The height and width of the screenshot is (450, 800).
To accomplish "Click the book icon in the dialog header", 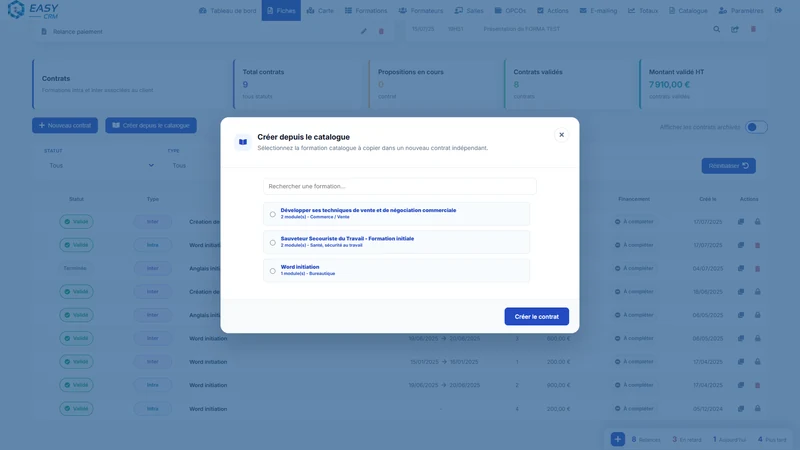I will tap(243, 142).
